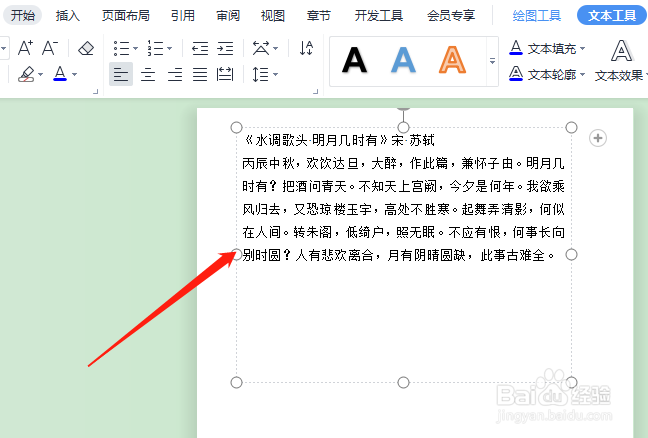Expand numbered list style options
Viewport: 648px width, 438px height.
pyautogui.click(x=169, y=48)
